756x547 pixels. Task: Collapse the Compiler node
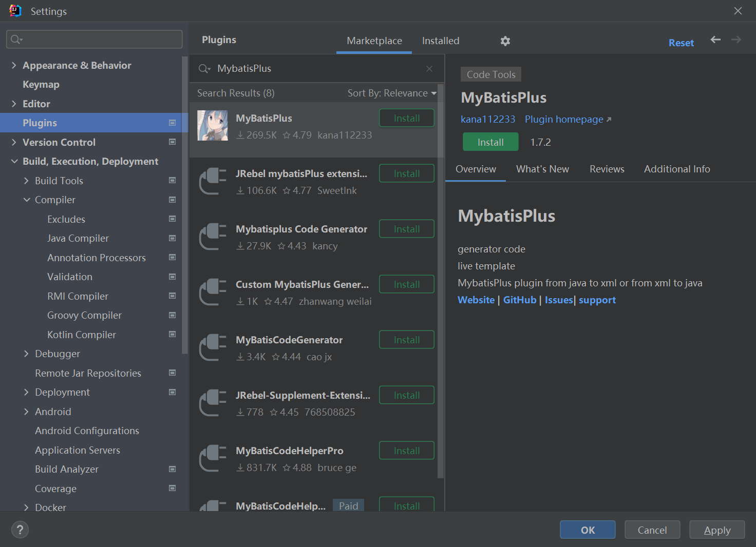point(26,200)
